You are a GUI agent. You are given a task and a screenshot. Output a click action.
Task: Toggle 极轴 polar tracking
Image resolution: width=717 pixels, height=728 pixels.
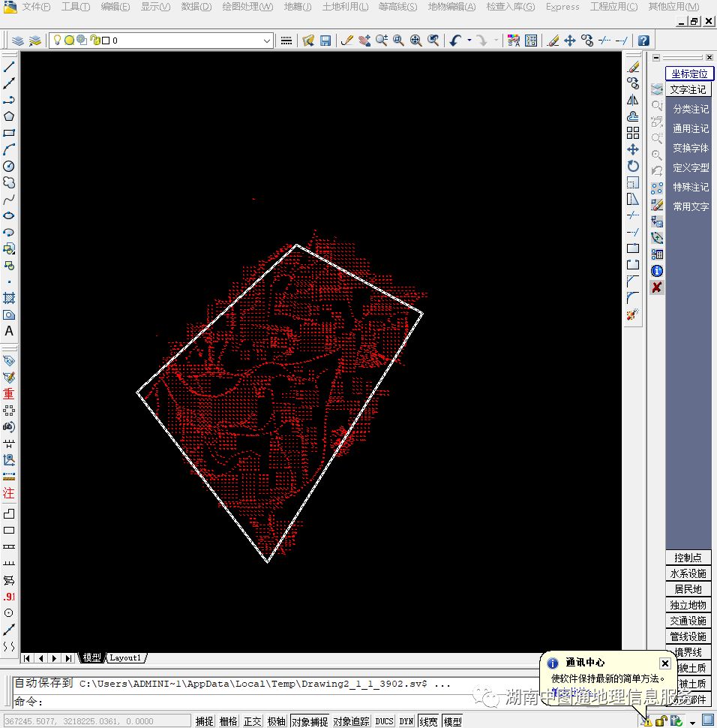(277, 721)
